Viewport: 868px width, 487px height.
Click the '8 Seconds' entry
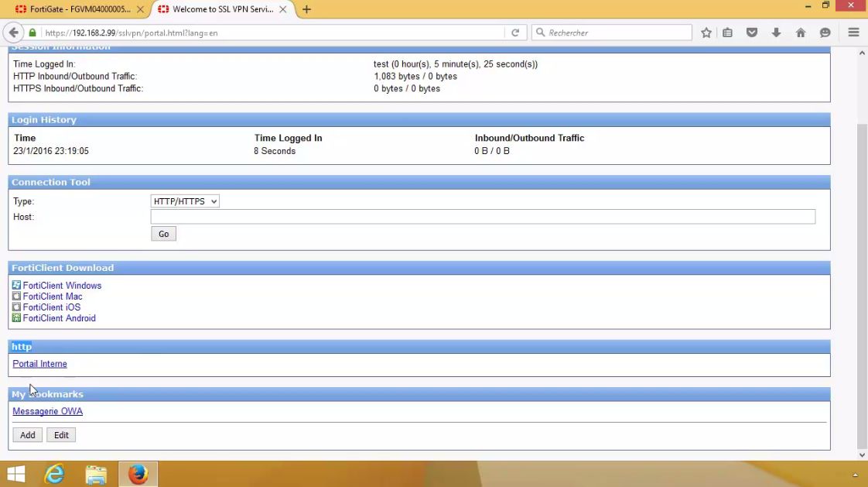click(x=275, y=151)
